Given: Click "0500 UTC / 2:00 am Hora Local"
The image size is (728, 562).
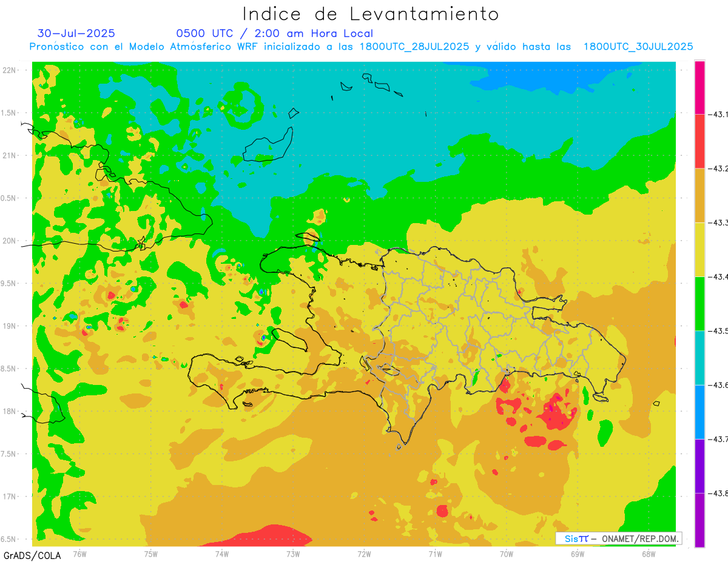Looking at the screenshot, I should (274, 33).
